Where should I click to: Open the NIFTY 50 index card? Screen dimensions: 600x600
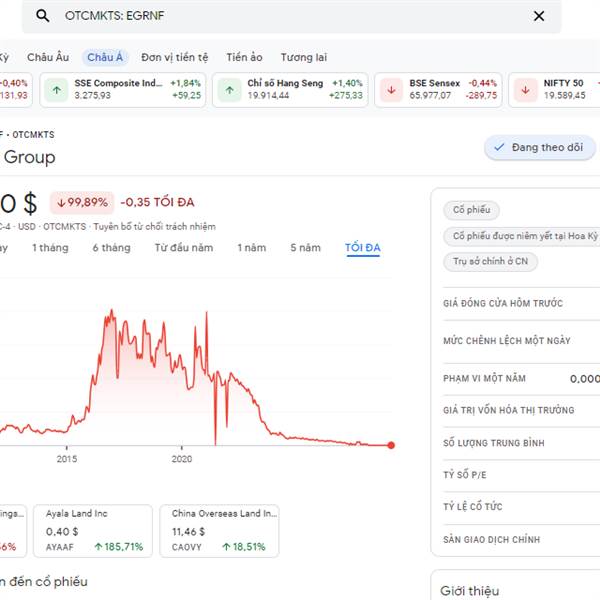click(x=554, y=90)
